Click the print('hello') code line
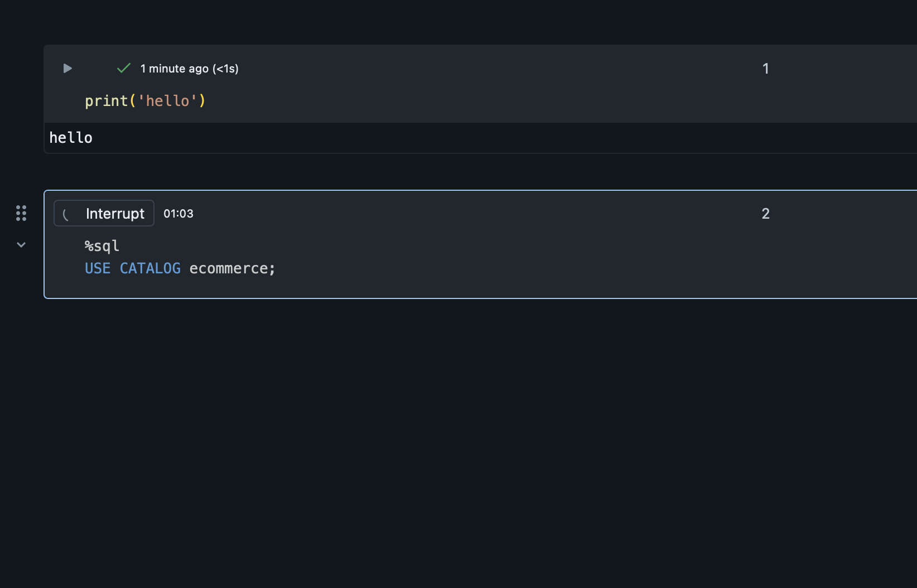 pyautogui.click(x=145, y=101)
